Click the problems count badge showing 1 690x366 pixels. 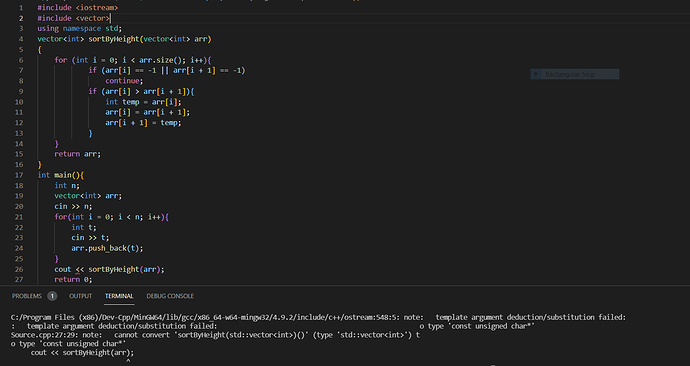[x=52, y=296]
